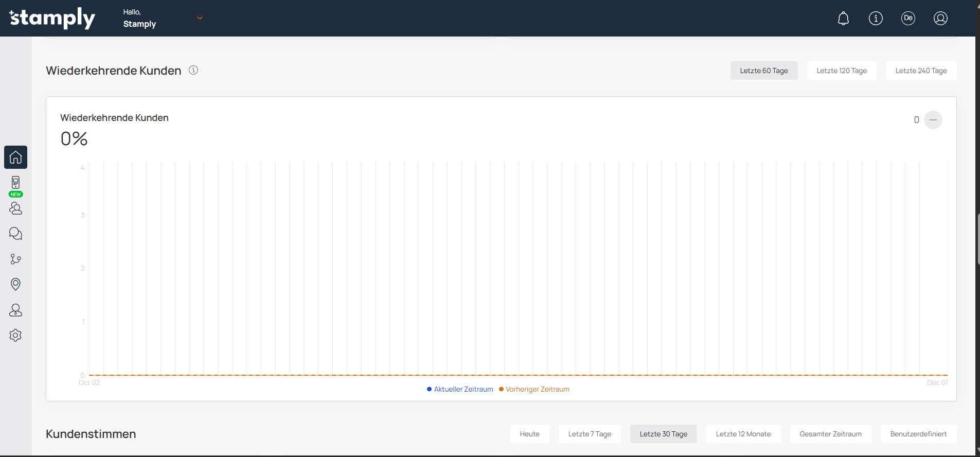
Task: Open the user account profile icon
Action: coord(940,19)
